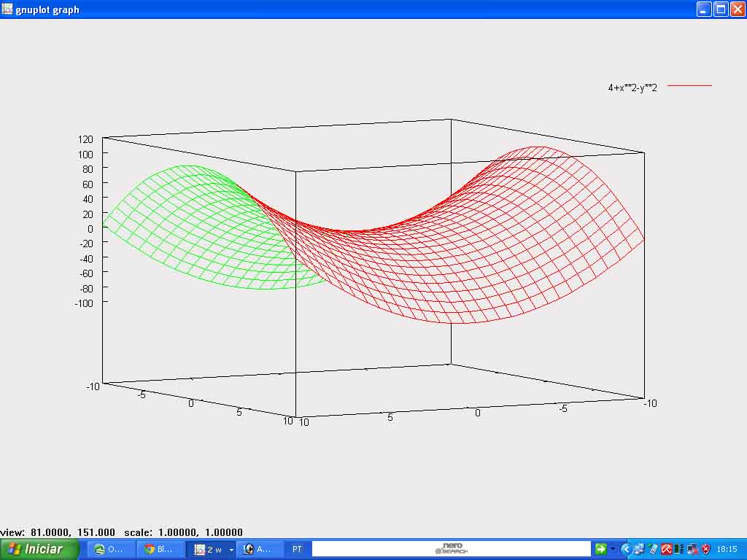
Task: Start search with the green Nero arrow icon
Action: (x=601, y=548)
